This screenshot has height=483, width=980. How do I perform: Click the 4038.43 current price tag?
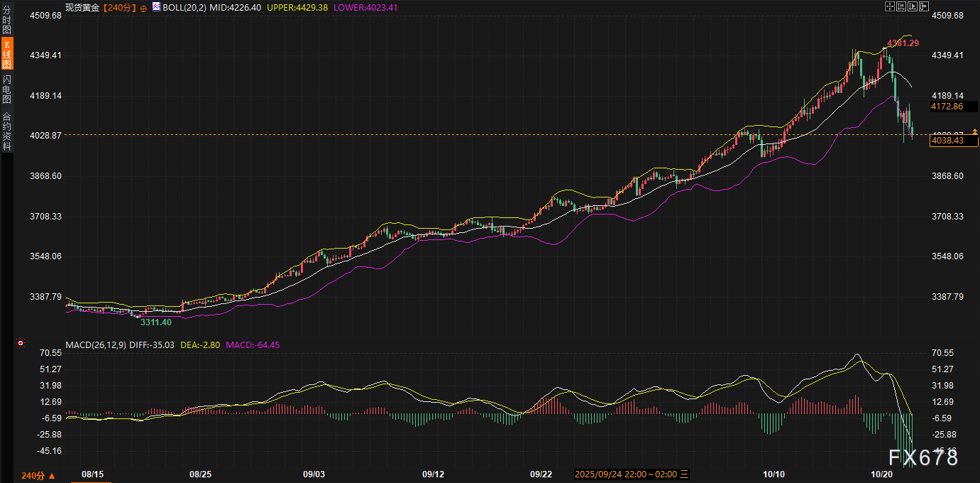pos(947,141)
